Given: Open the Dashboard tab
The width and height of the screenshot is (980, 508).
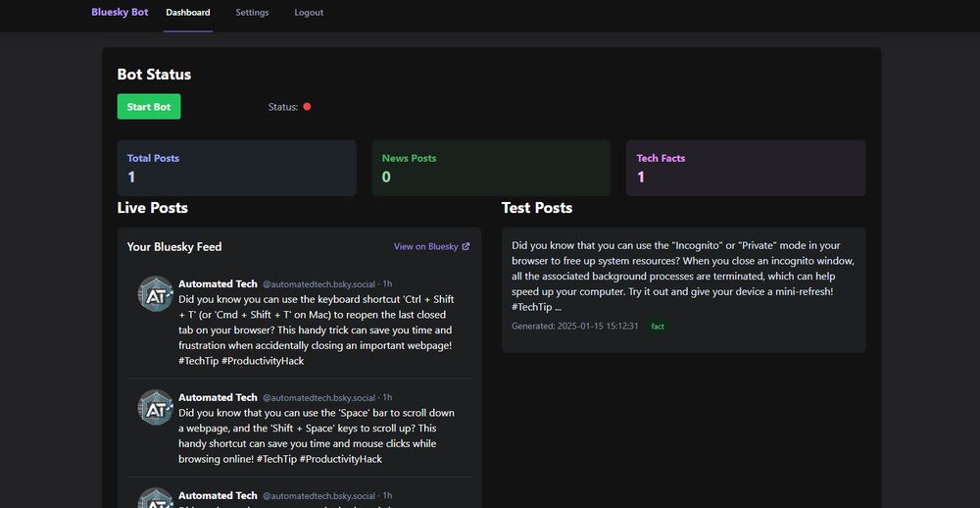Looking at the screenshot, I should click(188, 13).
